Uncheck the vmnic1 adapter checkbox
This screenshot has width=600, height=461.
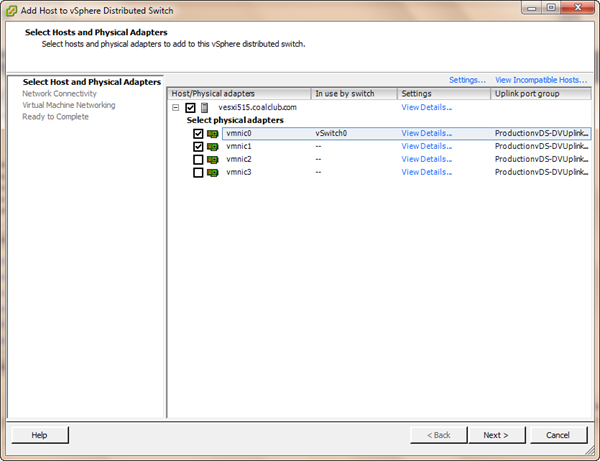coord(198,147)
